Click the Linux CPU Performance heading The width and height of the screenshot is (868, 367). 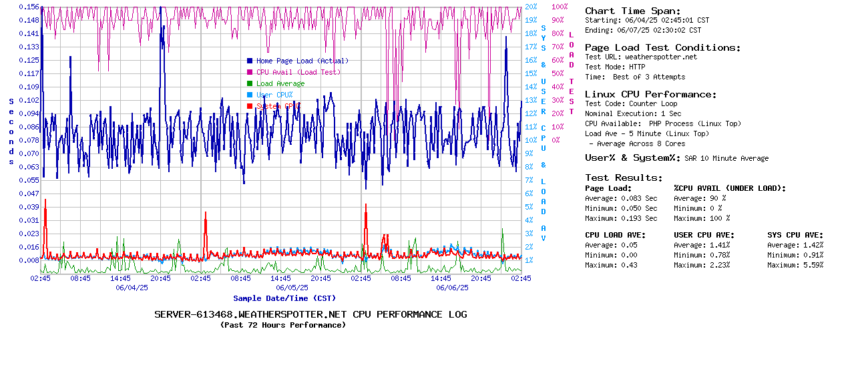tap(650, 94)
